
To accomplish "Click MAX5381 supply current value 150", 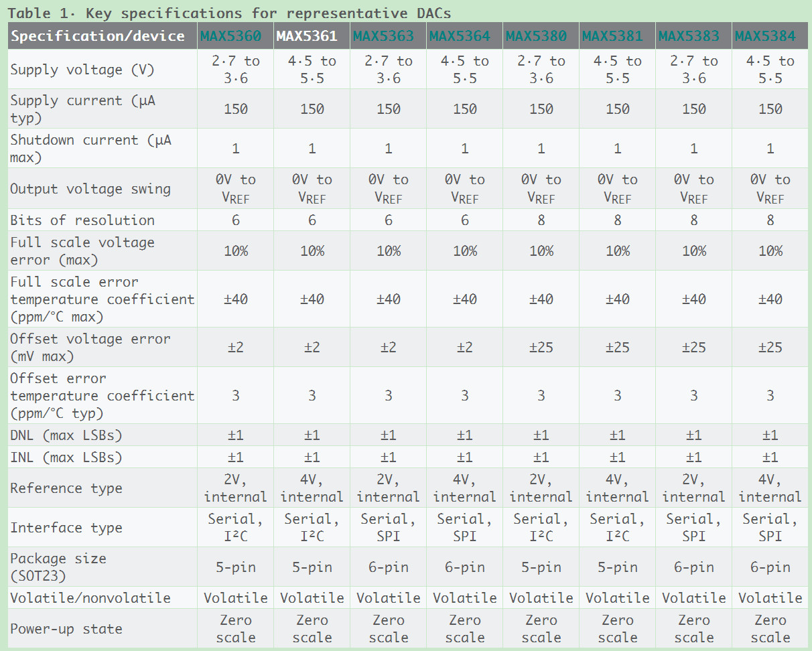I will tap(617, 109).
